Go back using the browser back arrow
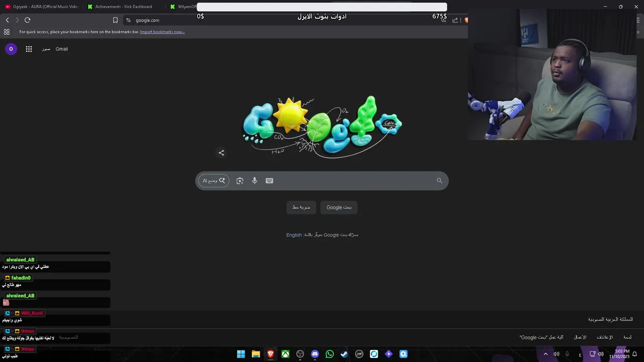This screenshot has width=644, height=362. (7, 20)
